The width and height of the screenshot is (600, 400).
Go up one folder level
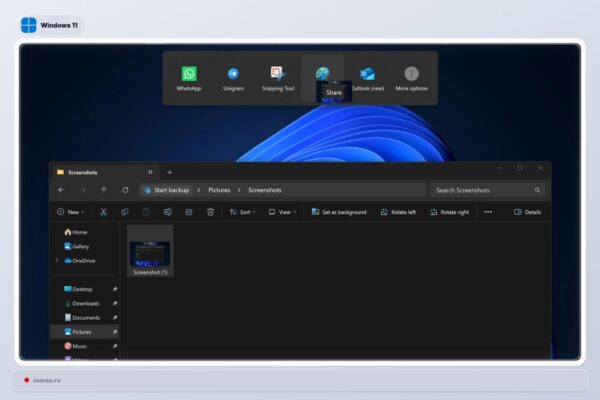click(104, 190)
